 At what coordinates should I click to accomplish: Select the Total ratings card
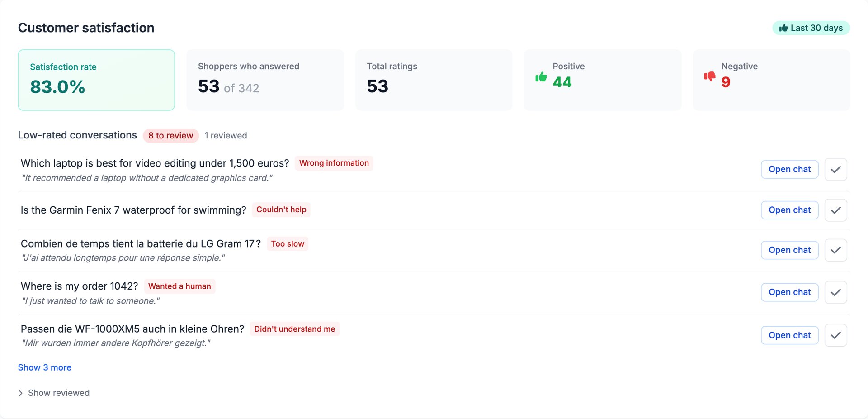pos(434,80)
